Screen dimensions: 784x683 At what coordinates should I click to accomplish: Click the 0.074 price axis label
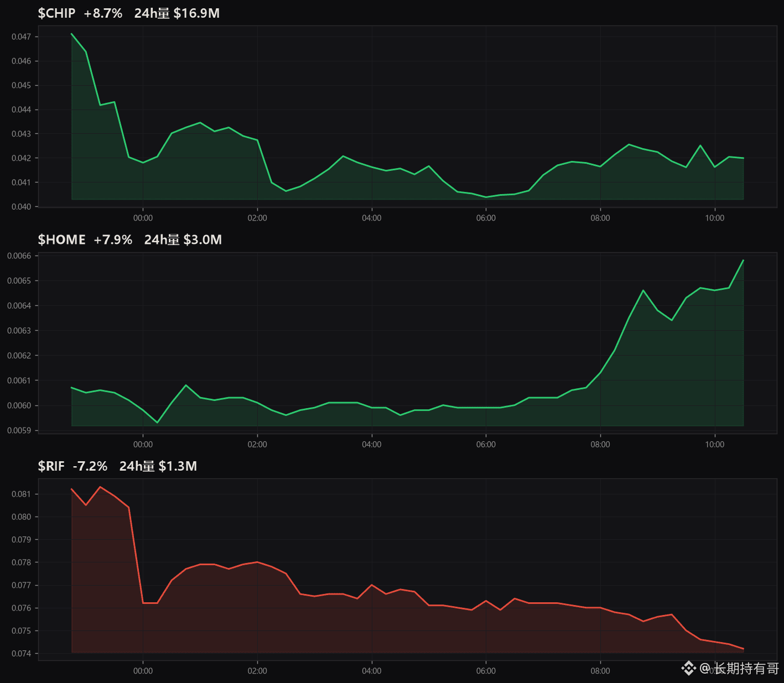(x=22, y=654)
